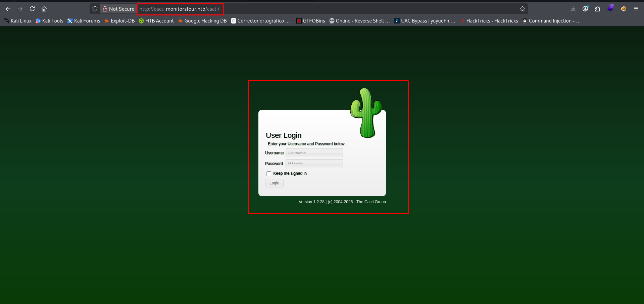Open the Kali Tools bookmark
Screen dimensions: 644x304
(49, 21)
